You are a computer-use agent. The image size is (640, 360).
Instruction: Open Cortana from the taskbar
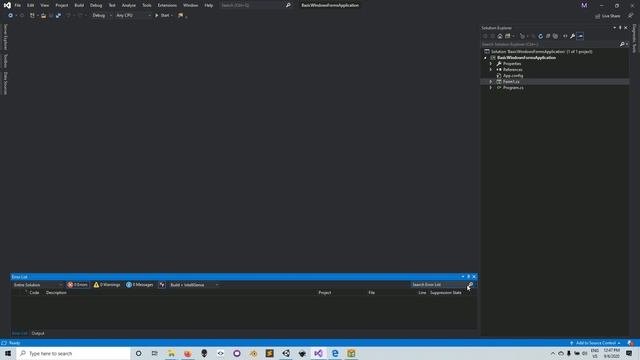[138, 353]
